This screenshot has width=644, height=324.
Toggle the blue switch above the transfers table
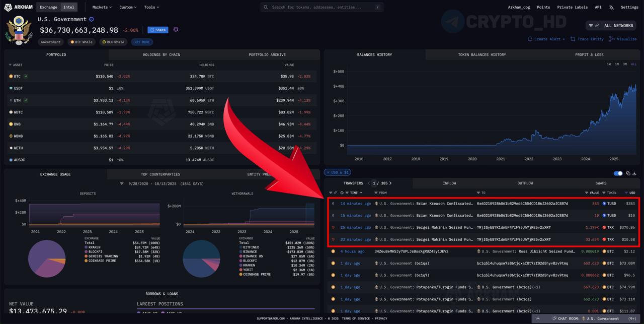[618, 173]
